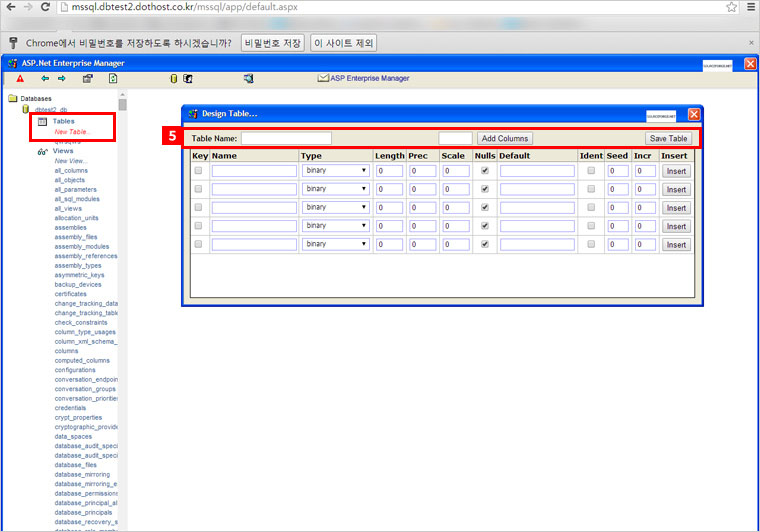The image size is (760, 532).
Task: Click the Chrome bookmark star icon
Action: [731, 7]
